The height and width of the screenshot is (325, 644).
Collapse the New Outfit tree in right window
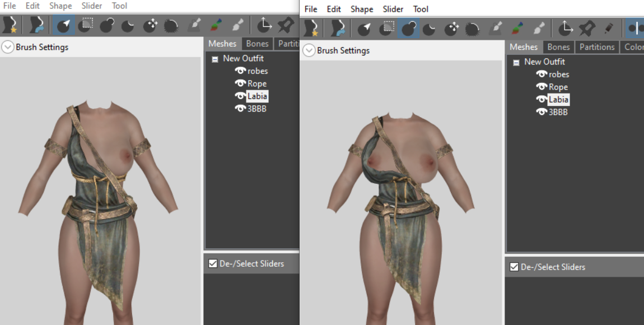pyautogui.click(x=516, y=62)
